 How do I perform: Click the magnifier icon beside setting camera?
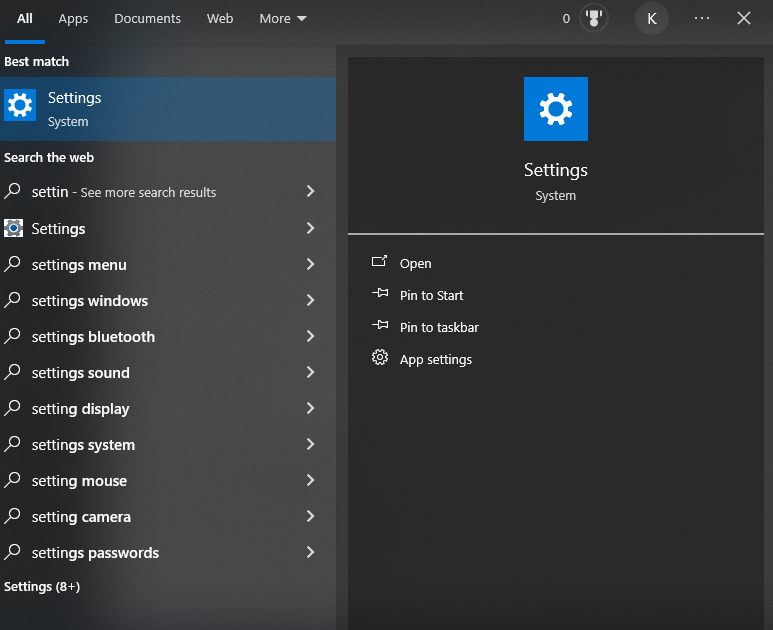coord(12,516)
